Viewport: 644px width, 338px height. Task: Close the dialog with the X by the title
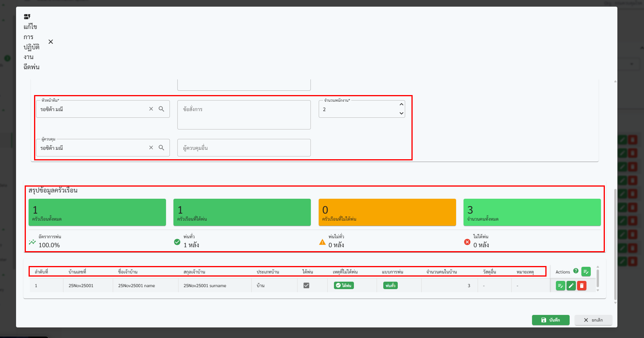(x=51, y=42)
